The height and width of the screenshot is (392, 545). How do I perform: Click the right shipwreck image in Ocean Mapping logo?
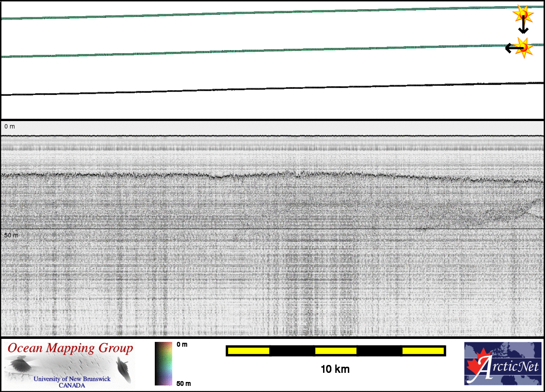pyautogui.click(x=124, y=369)
